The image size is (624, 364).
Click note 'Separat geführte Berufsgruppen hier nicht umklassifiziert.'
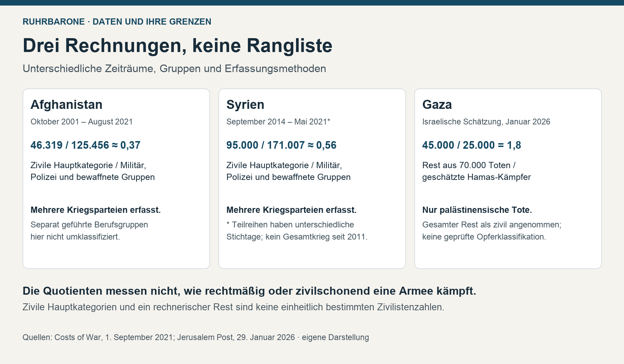pyautogui.click(x=89, y=231)
